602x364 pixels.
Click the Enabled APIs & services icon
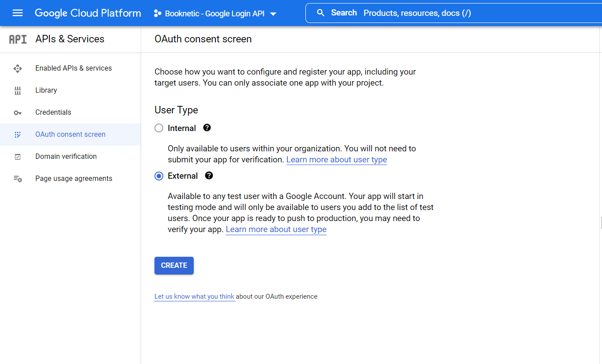pyautogui.click(x=18, y=68)
